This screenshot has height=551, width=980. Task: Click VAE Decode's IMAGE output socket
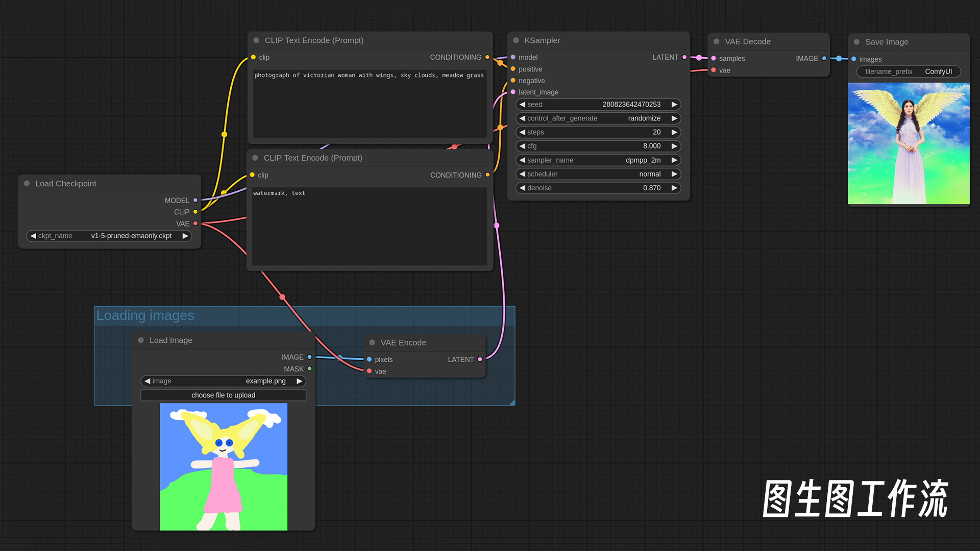824,58
